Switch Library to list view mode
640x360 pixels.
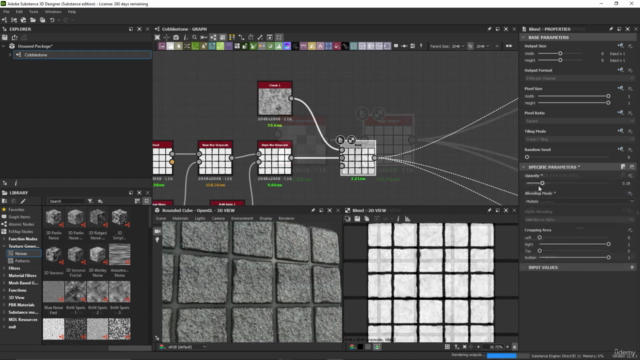tap(138, 201)
